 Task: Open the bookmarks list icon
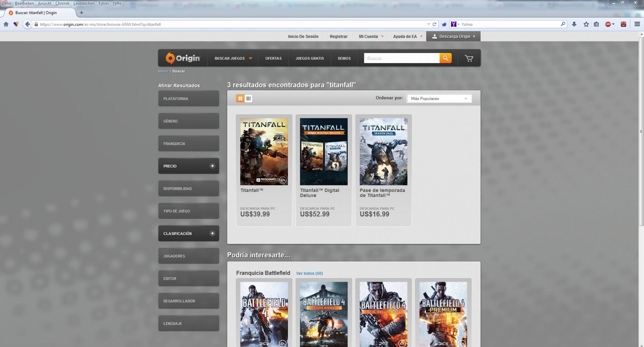click(596, 24)
